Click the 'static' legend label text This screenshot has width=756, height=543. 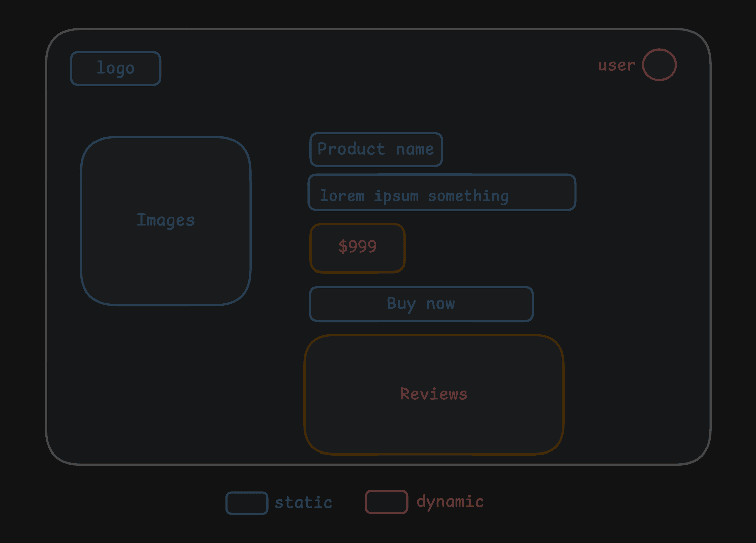(x=303, y=503)
